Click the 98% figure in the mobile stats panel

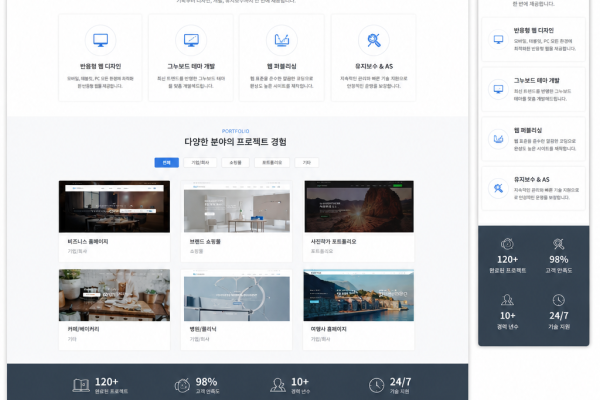point(559,260)
